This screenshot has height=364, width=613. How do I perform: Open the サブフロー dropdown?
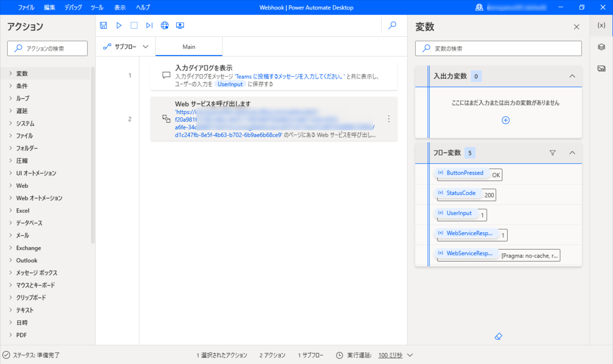tap(126, 47)
